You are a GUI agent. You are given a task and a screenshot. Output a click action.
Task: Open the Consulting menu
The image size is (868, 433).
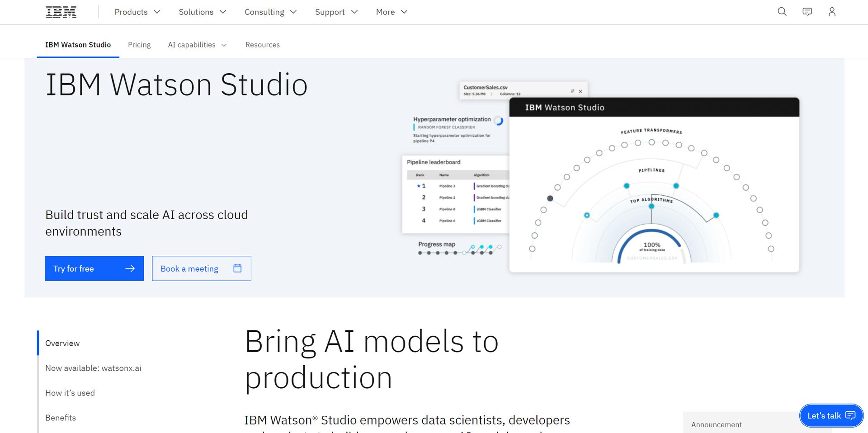(x=270, y=12)
